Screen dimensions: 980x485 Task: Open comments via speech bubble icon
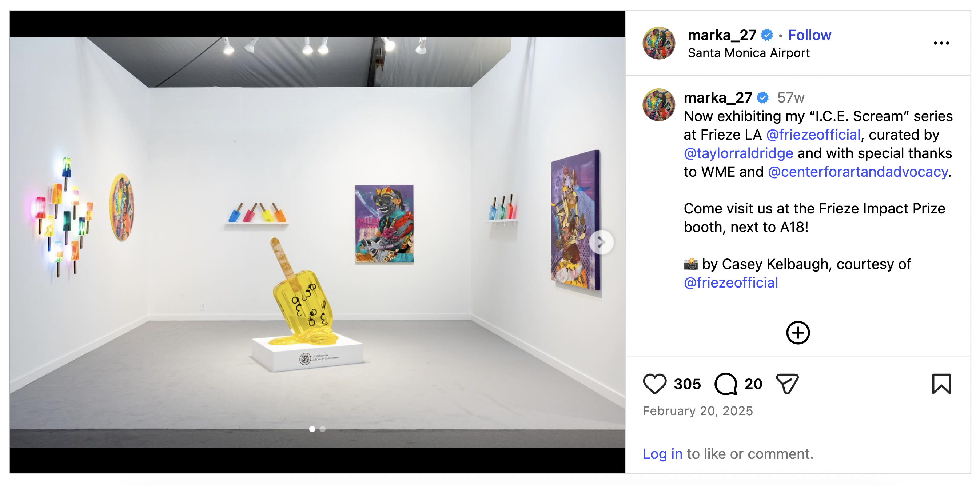pos(726,384)
